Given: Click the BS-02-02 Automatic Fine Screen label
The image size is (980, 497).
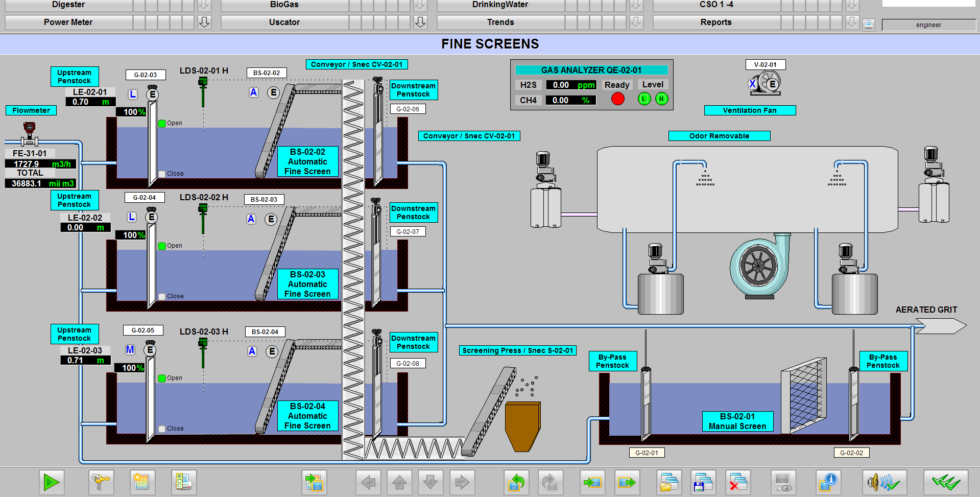Looking at the screenshot, I should pyautogui.click(x=307, y=161).
